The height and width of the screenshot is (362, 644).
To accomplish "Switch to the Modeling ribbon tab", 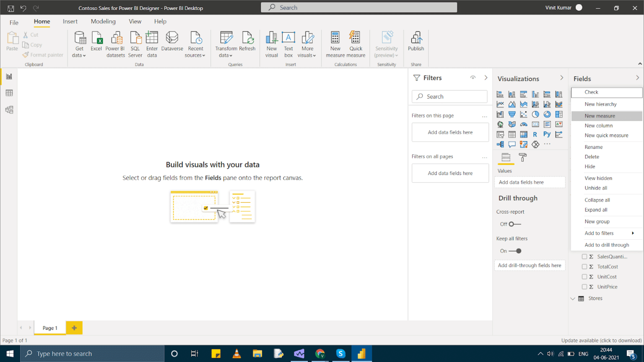I will (x=103, y=21).
